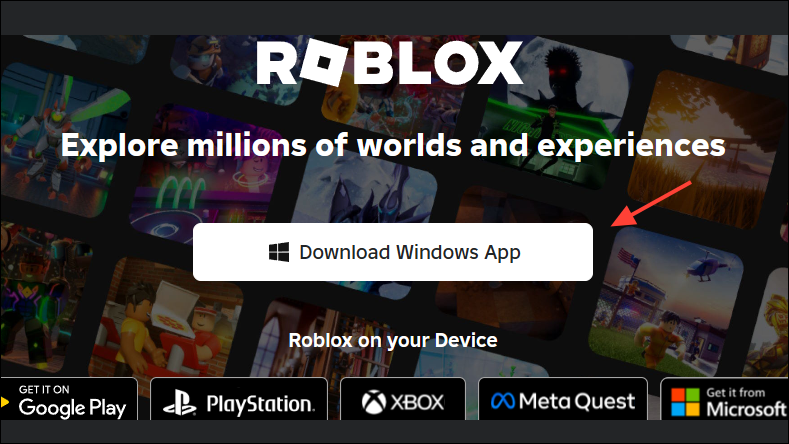Open the Meta Quest store badge
The height and width of the screenshot is (444, 789).
(x=563, y=399)
